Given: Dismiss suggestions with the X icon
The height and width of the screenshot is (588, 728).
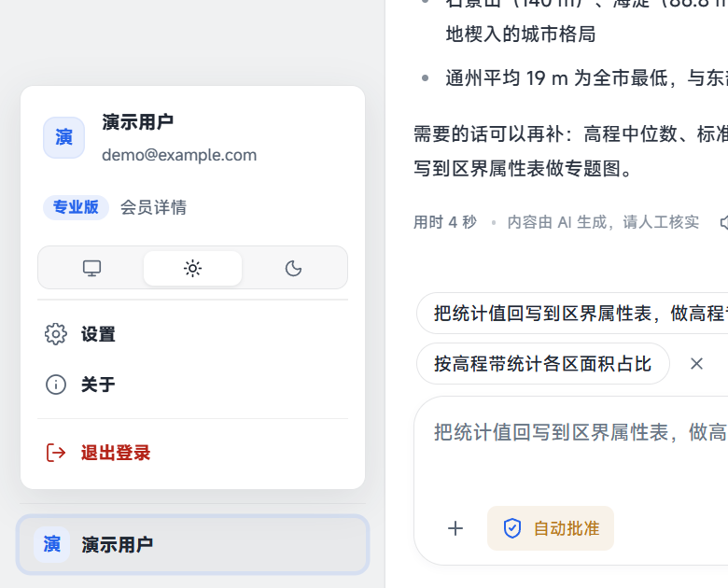Looking at the screenshot, I should coord(696,364).
